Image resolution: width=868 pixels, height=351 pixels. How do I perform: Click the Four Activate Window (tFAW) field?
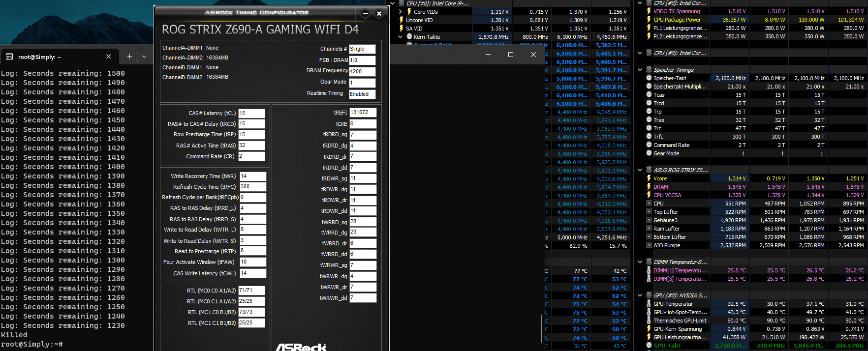[253, 262]
